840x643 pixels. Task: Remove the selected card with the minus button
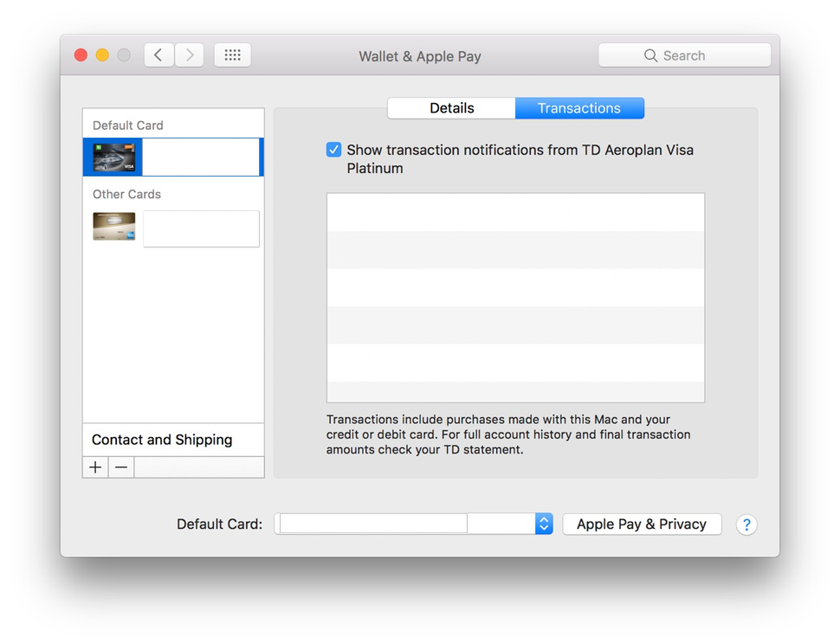tap(120, 466)
